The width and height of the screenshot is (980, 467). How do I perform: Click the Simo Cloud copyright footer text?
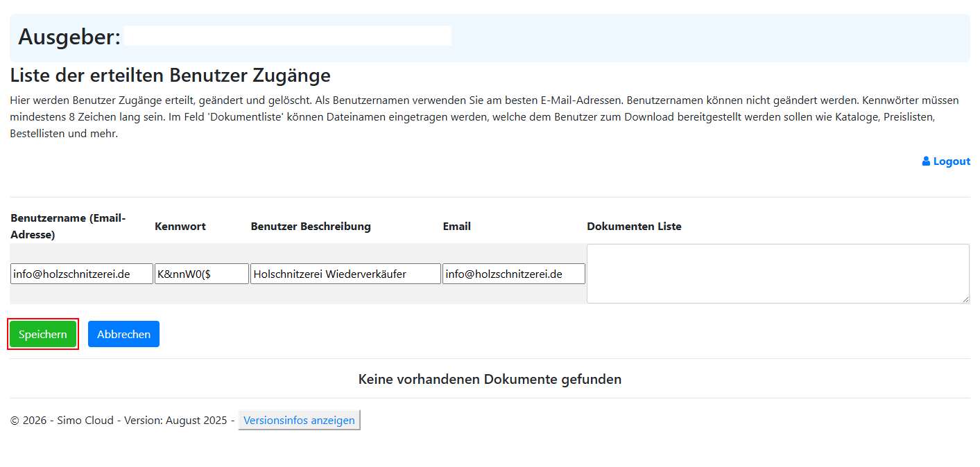[x=121, y=420]
